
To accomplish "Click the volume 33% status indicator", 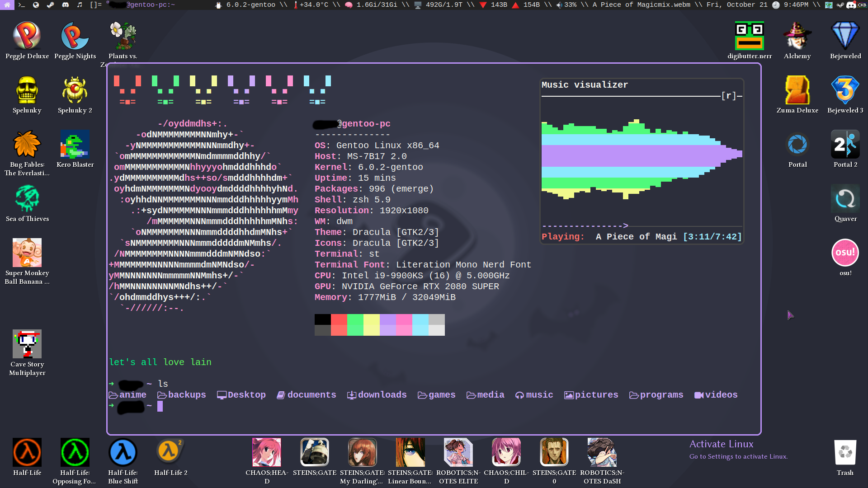I will (566, 5).
